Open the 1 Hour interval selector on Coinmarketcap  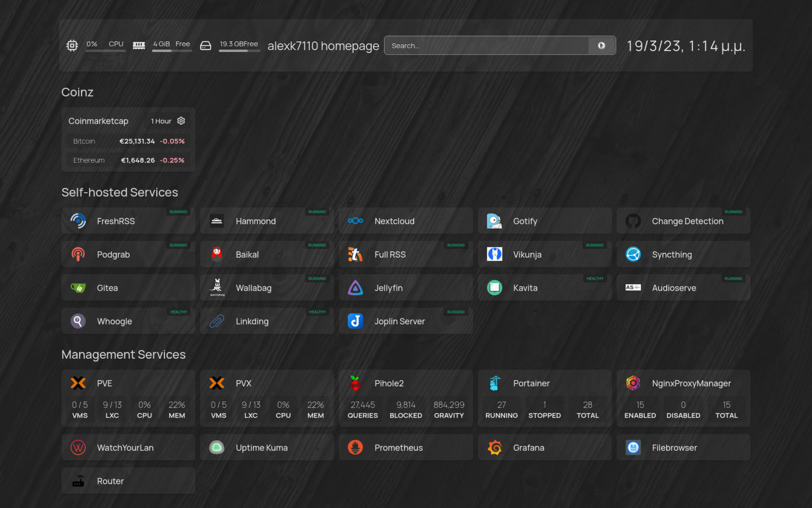pos(160,121)
